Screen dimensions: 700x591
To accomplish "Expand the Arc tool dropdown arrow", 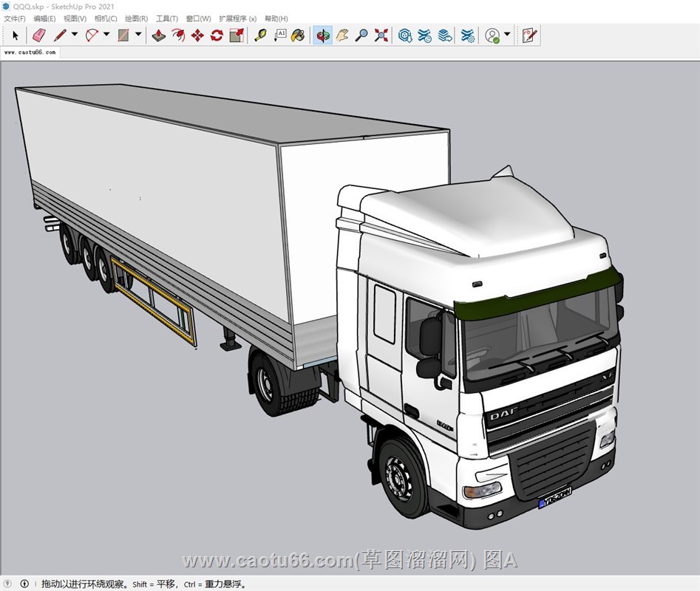I will tap(106, 35).
